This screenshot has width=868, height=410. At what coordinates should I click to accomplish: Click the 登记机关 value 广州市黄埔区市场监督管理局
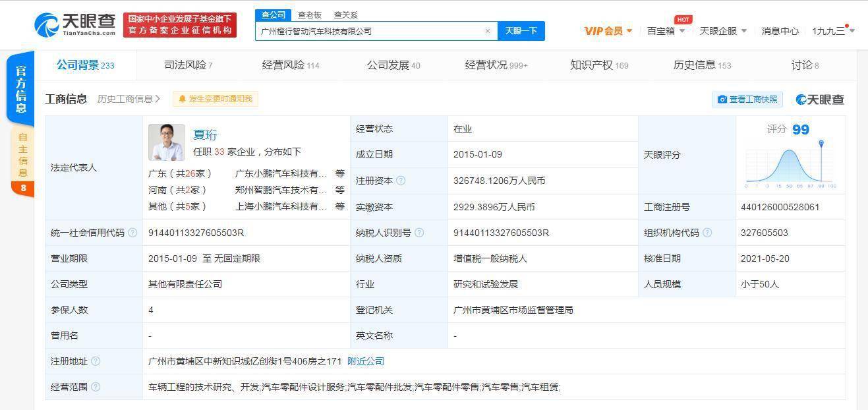pos(513,310)
